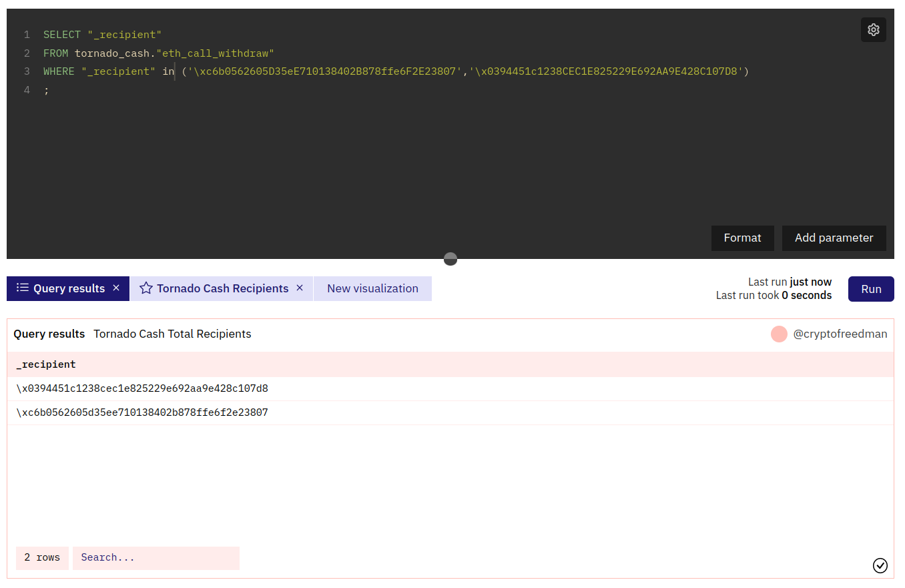Click the star icon on Tornado Cash Recipients tab

point(146,288)
